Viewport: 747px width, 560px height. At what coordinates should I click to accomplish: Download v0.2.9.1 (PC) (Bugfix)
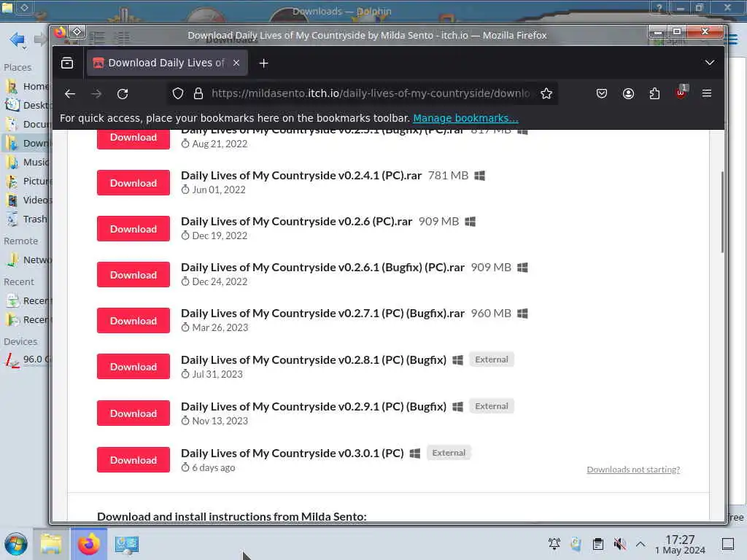pyautogui.click(x=133, y=413)
